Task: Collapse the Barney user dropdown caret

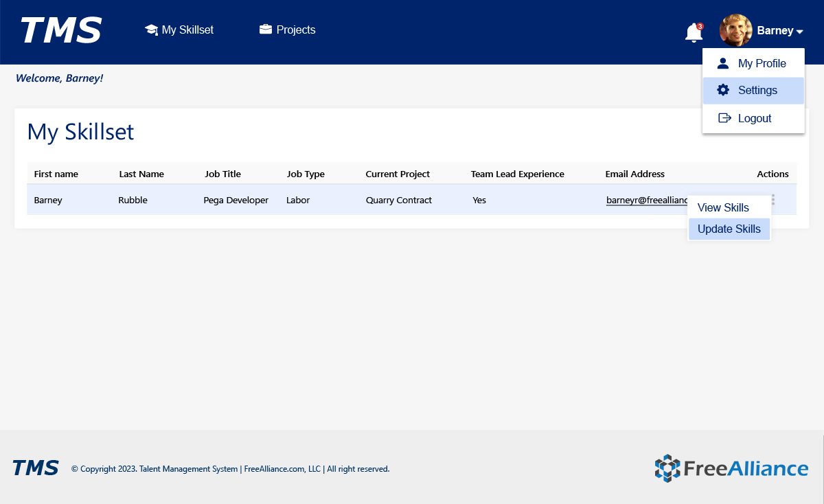Action: pos(799,32)
